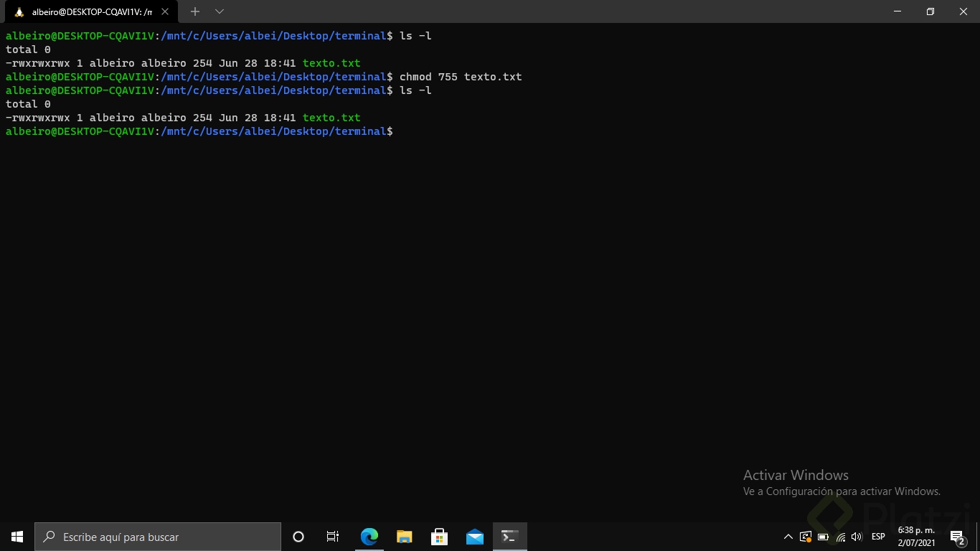Launch Microsoft Edge from the taskbar
The width and height of the screenshot is (980, 551).
click(x=369, y=537)
